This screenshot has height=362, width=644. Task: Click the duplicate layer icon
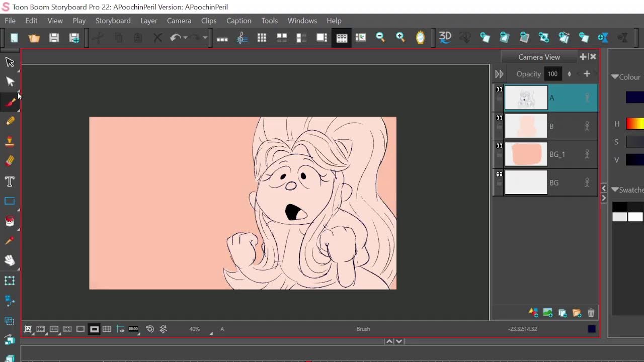(x=562, y=313)
